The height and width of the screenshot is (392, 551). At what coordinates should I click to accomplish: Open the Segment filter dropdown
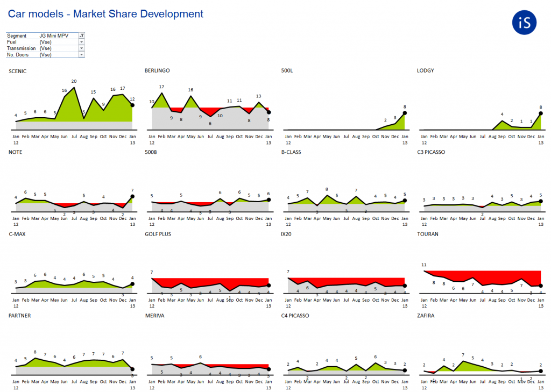(82, 35)
